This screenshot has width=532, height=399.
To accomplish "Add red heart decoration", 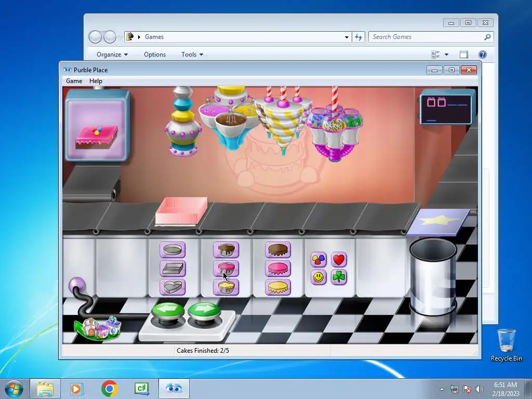I will click(x=339, y=260).
